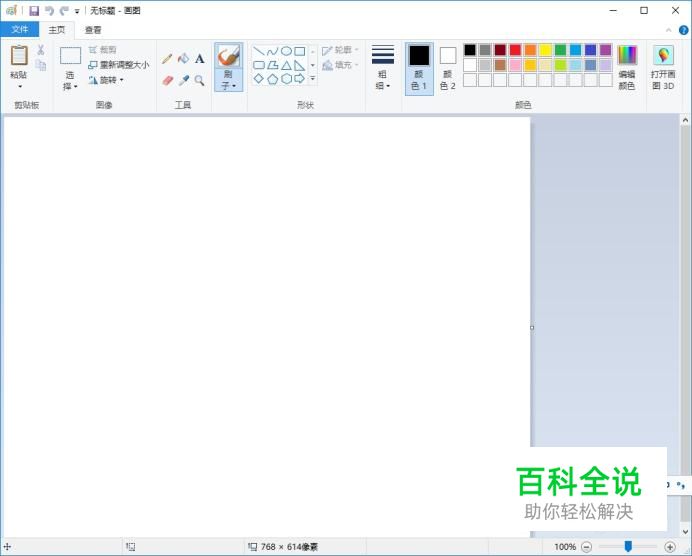This screenshot has height=556, width=692.
Task: Click the 768 × 614 canvas size text
Action: click(x=289, y=547)
